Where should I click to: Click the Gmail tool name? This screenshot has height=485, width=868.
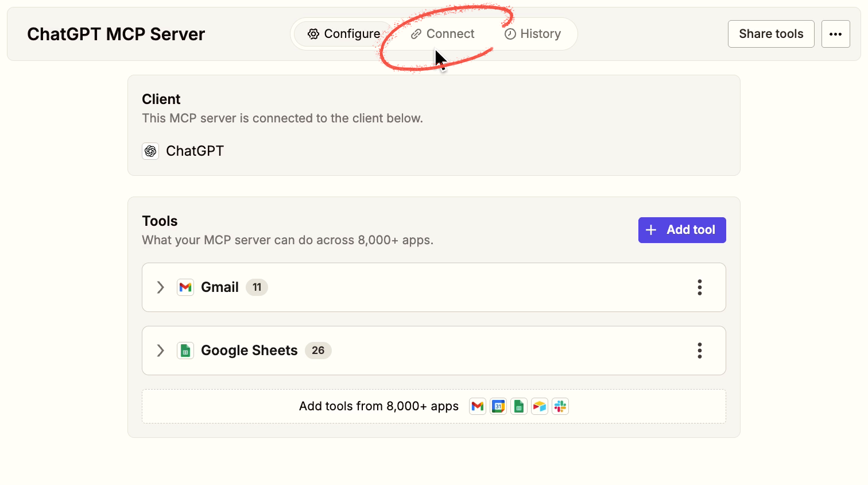click(220, 287)
